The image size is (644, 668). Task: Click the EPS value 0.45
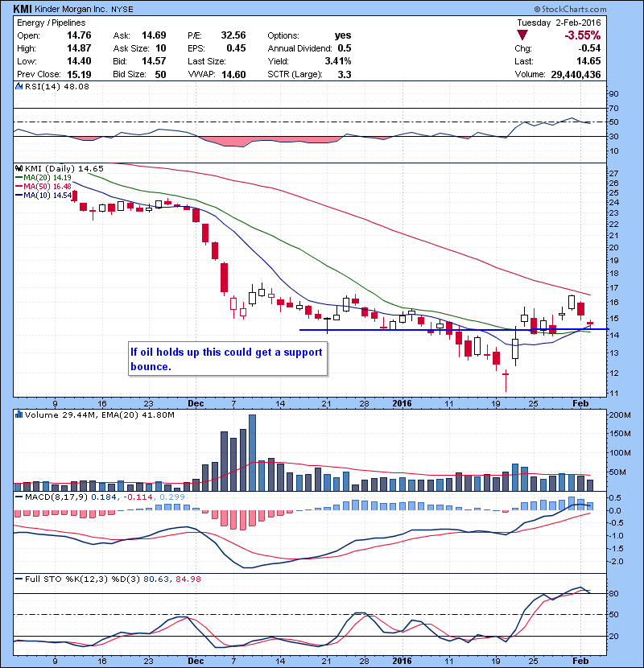236,48
